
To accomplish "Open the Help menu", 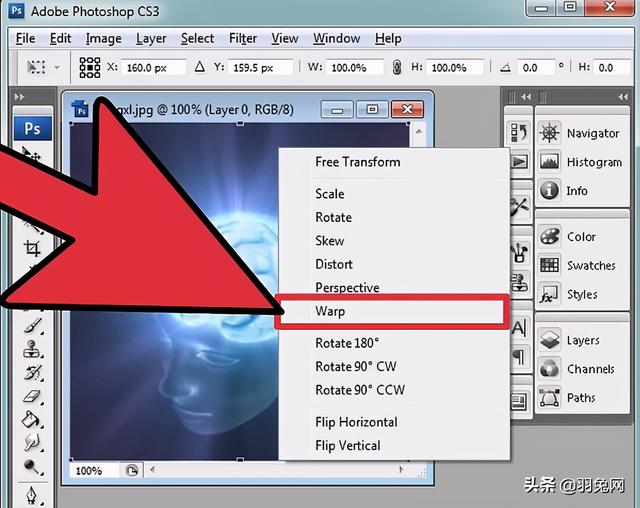I will click(x=388, y=38).
